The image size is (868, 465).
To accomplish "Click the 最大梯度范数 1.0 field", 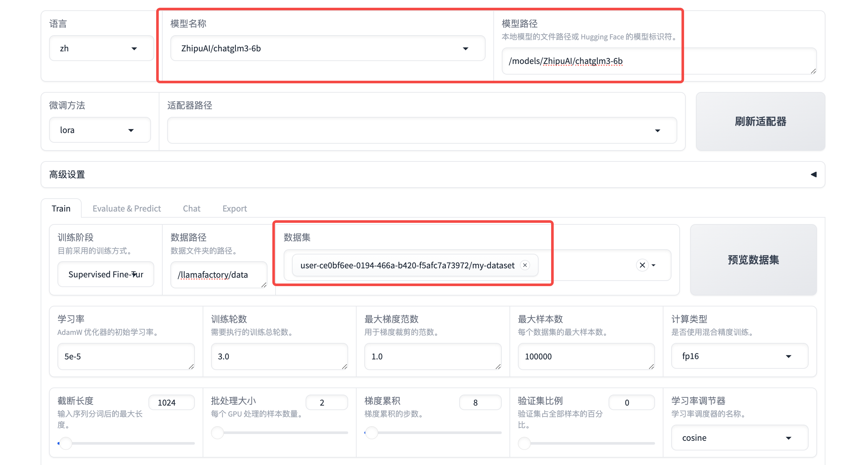I will pos(433,356).
